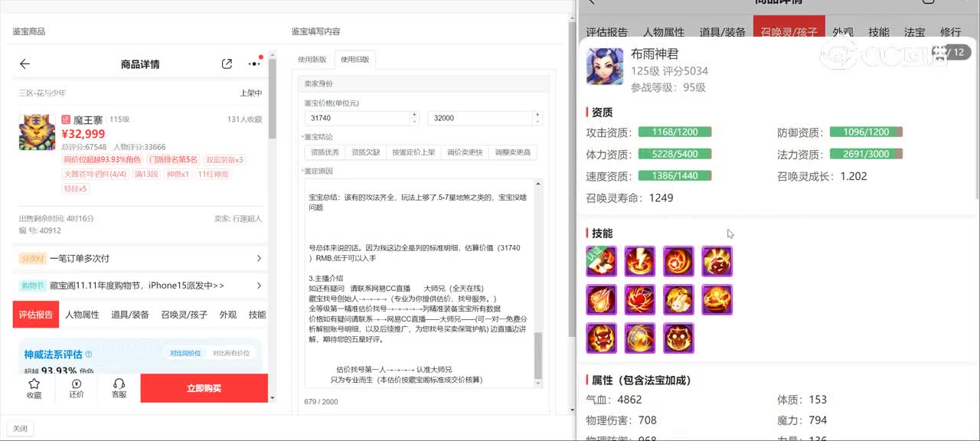
Task: Select the rabbit skill icon in second row
Action: click(x=678, y=299)
